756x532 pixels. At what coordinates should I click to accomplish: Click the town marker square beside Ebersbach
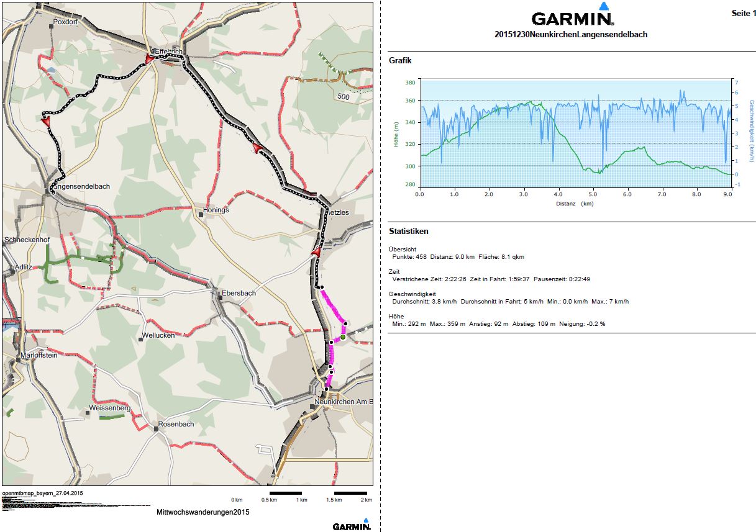(x=221, y=297)
